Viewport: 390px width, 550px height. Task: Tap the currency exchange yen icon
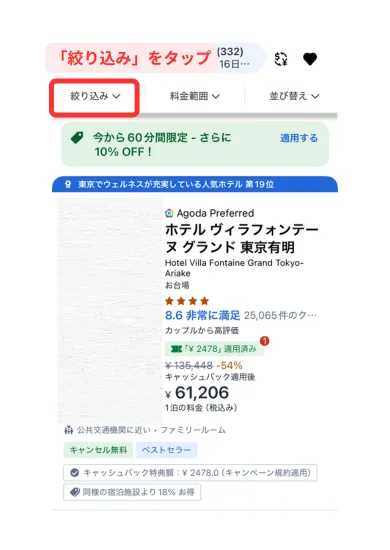pyautogui.click(x=281, y=59)
